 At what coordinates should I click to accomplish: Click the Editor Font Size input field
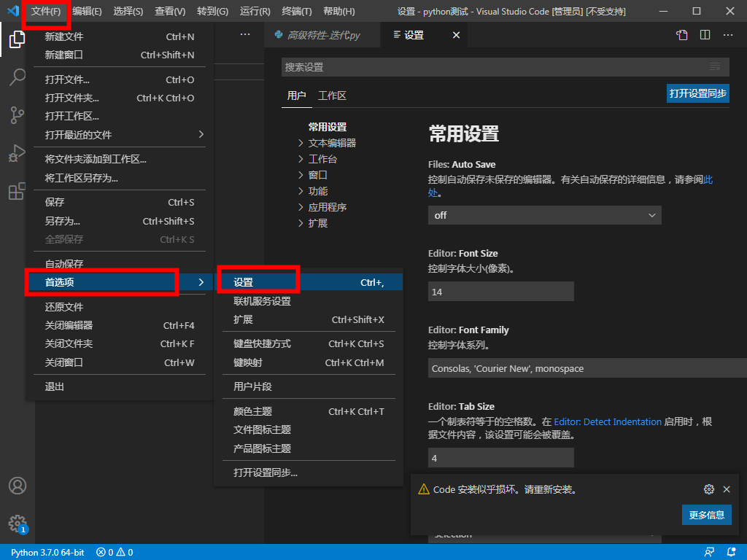[x=500, y=292]
